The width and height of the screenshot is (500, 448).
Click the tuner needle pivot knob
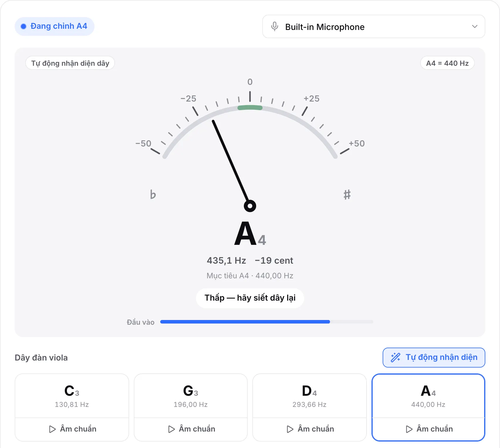tap(250, 206)
